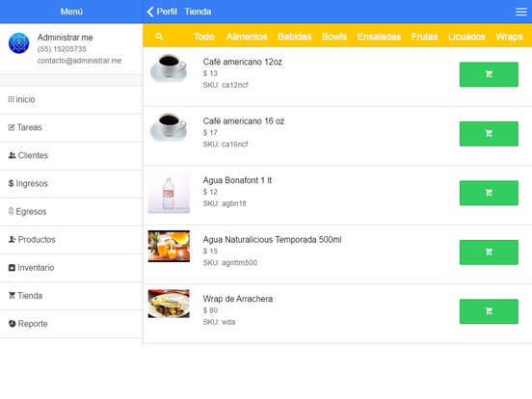Click the search magnifier icon
The width and height of the screenshot is (532, 399).
click(159, 37)
